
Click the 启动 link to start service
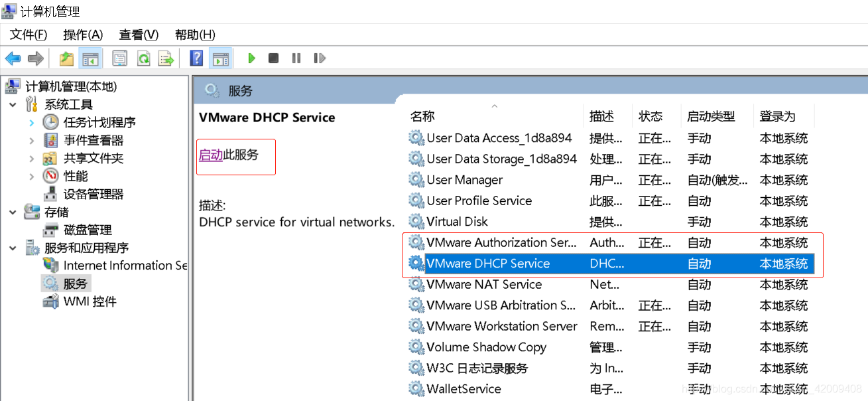(211, 155)
